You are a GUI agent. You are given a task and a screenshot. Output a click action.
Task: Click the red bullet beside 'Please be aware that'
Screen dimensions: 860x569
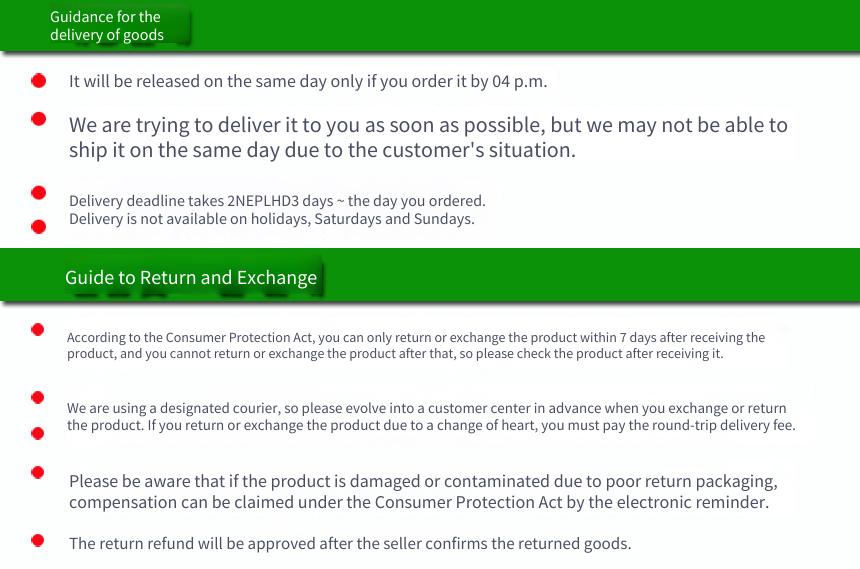(38, 472)
